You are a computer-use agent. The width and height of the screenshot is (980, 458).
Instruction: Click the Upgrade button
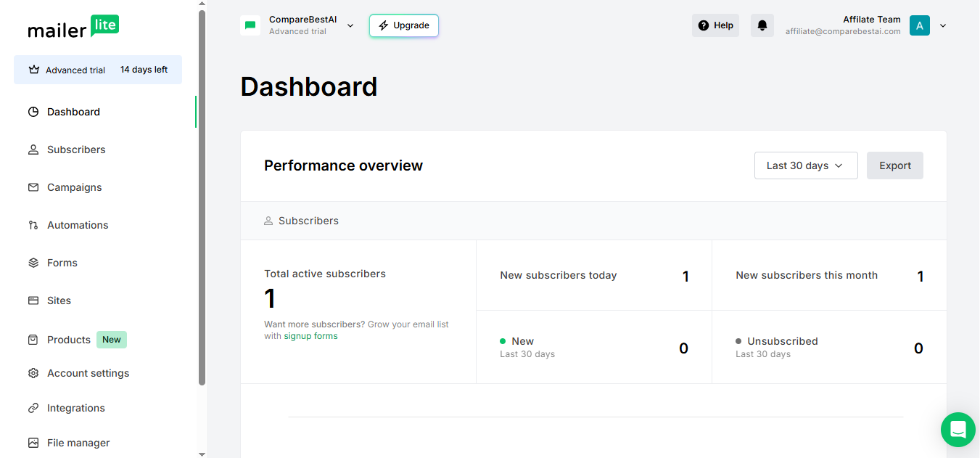pos(404,25)
